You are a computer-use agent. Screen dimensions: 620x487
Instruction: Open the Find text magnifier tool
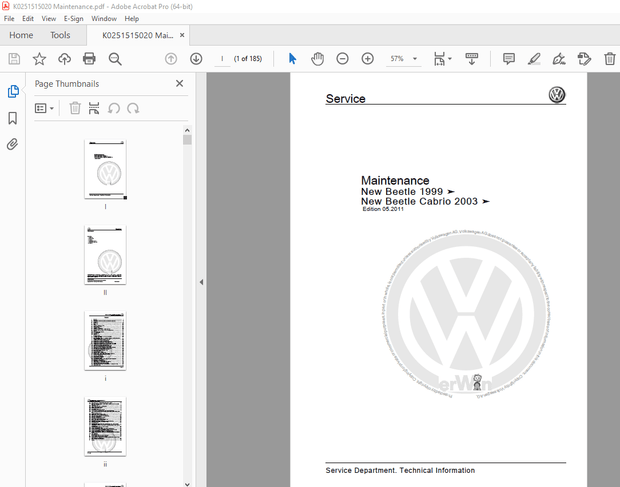click(x=115, y=59)
